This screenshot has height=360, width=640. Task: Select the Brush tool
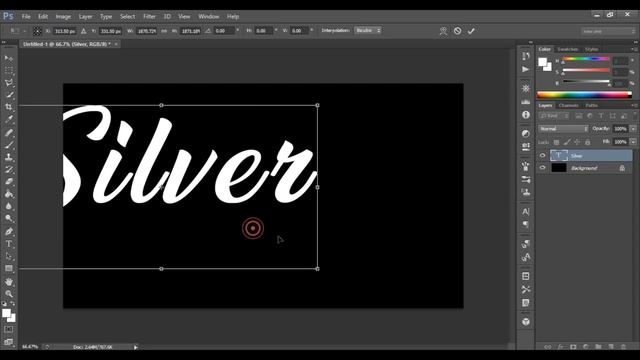click(9, 144)
